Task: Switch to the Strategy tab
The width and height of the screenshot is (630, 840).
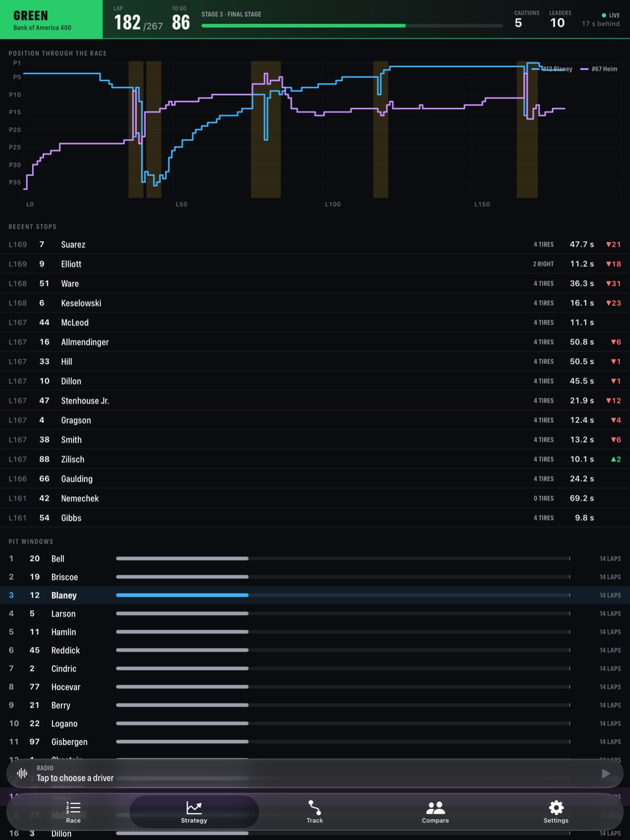Action: click(194, 812)
